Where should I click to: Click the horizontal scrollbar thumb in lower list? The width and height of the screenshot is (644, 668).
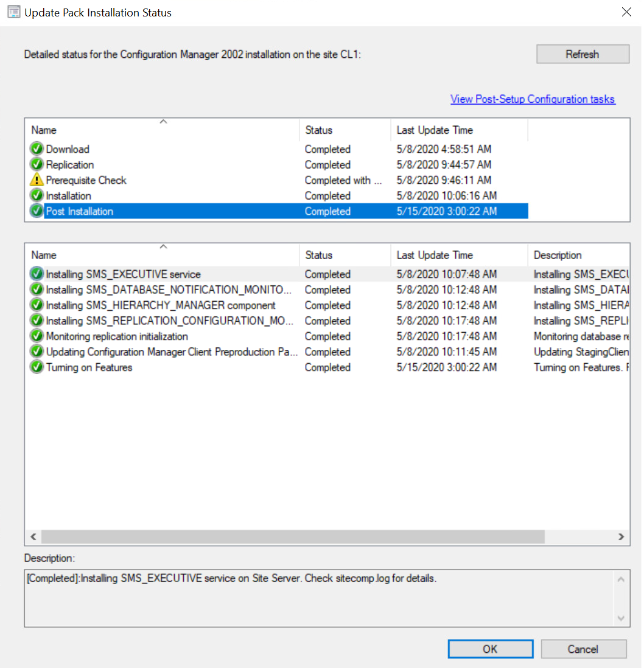[293, 537]
